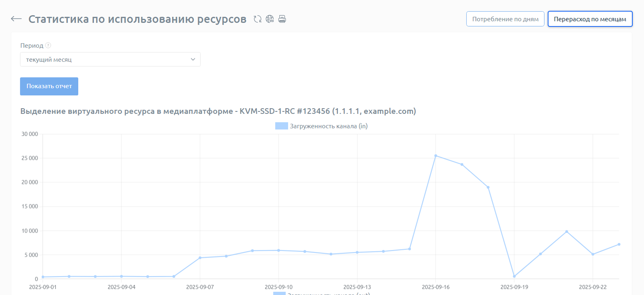Select the data point at 2025-09-13
Viewport: 644px width, 295px height.
357,253
